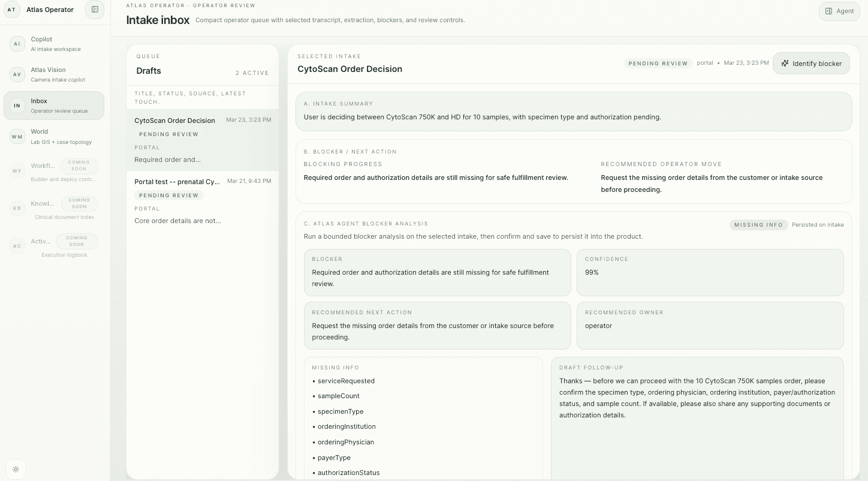868x481 pixels.
Task: Click the selected intake title CytoScan Order Decision
Action: [349, 69]
